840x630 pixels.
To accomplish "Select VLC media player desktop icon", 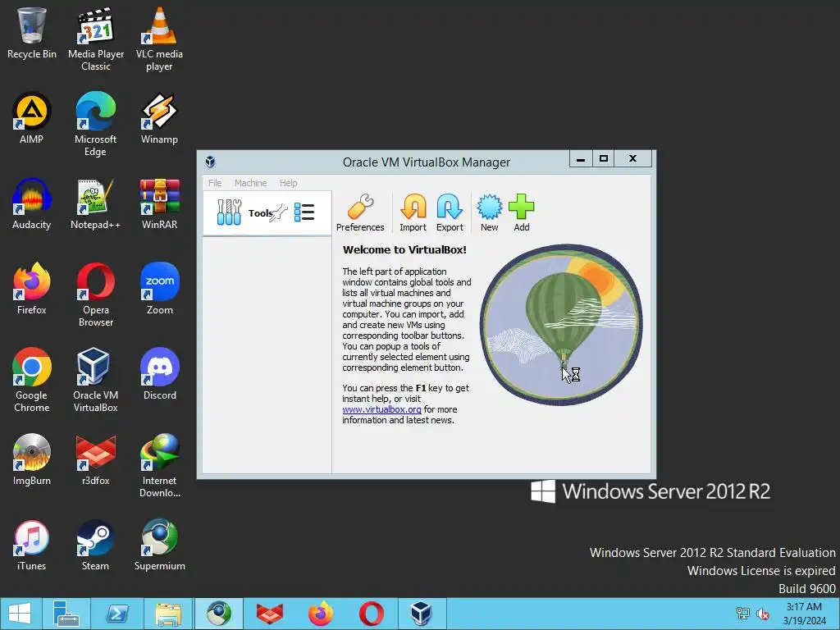I will tap(160, 39).
